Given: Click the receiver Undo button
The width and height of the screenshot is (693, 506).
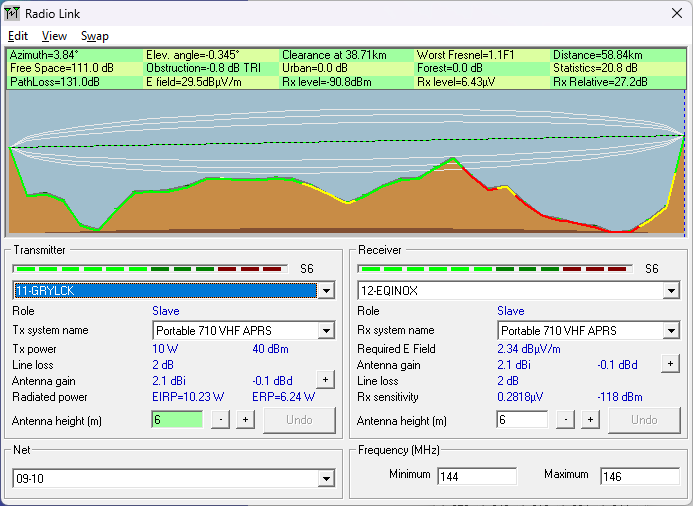Looking at the screenshot, I should (644, 420).
